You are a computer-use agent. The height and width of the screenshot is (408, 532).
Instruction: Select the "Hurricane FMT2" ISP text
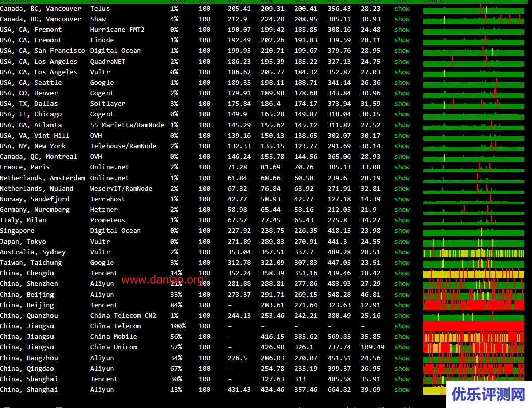point(118,29)
